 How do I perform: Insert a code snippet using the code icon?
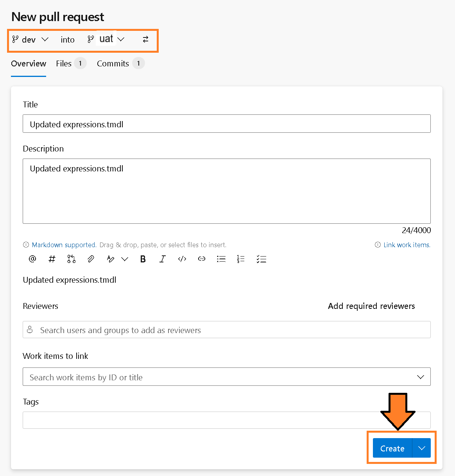click(x=182, y=259)
